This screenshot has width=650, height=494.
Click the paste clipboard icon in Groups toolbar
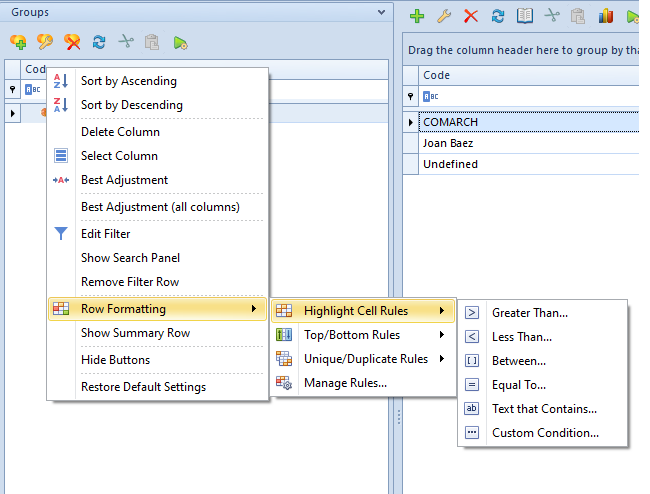click(152, 42)
